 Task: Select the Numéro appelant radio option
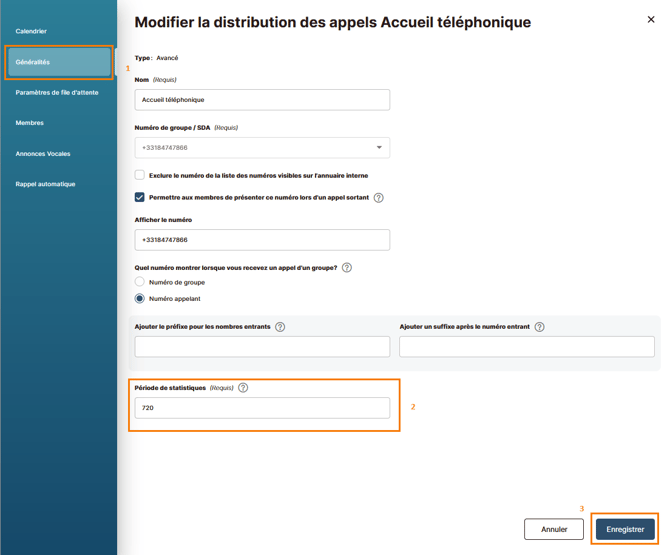(x=140, y=298)
